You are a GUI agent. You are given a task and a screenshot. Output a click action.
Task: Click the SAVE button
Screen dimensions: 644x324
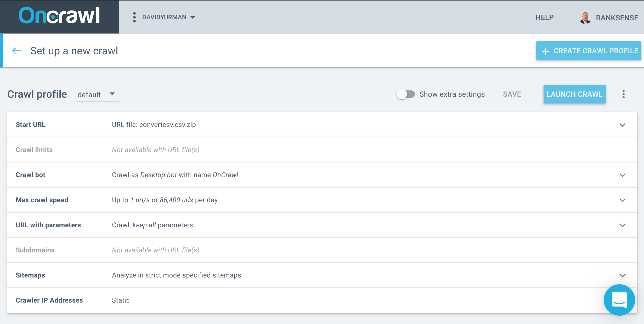[512, 94]
